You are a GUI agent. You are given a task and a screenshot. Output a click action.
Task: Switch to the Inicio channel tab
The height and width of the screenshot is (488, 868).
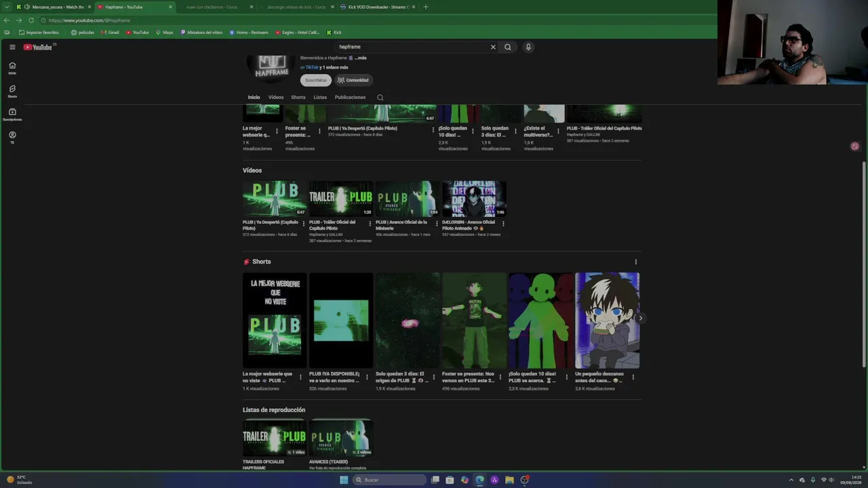point(254,97)
